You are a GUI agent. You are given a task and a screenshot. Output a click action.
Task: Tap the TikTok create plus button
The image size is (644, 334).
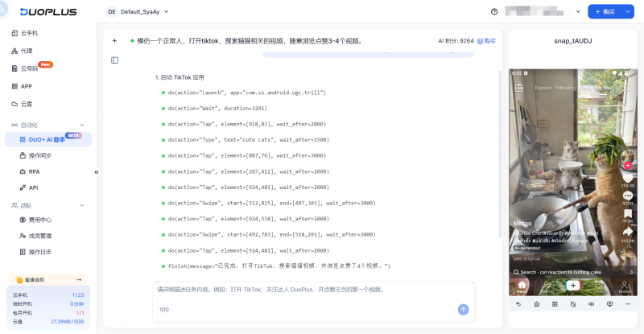572,285
